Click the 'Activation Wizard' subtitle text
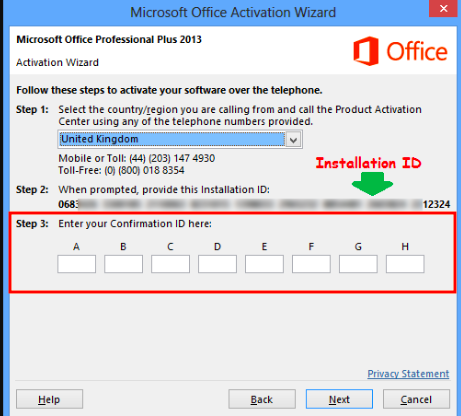The width and height of the screenshot is (461, 416). click(57, 62)
